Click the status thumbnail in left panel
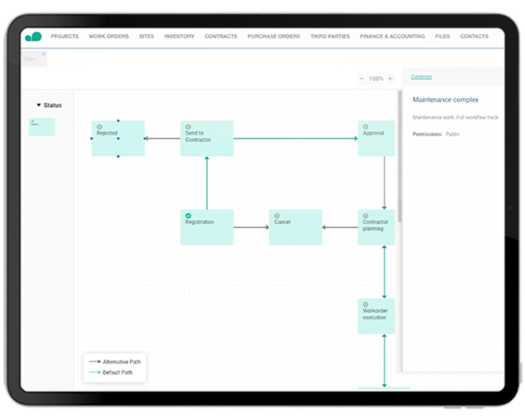The image size is (525, 420). click(42, 127)
